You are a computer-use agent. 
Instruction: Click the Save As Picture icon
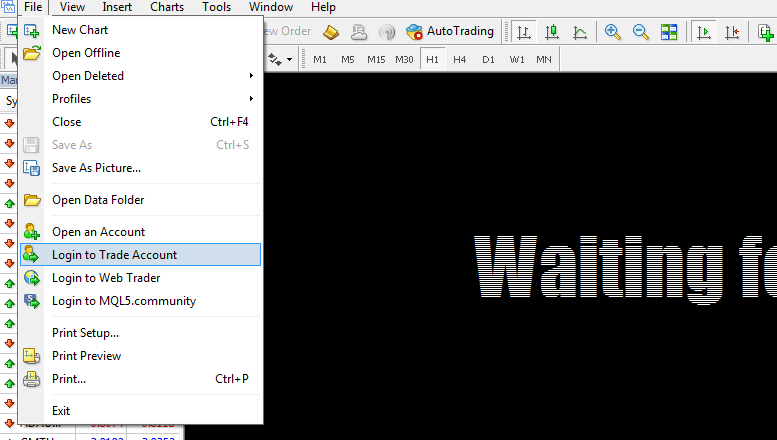[32, 168]
